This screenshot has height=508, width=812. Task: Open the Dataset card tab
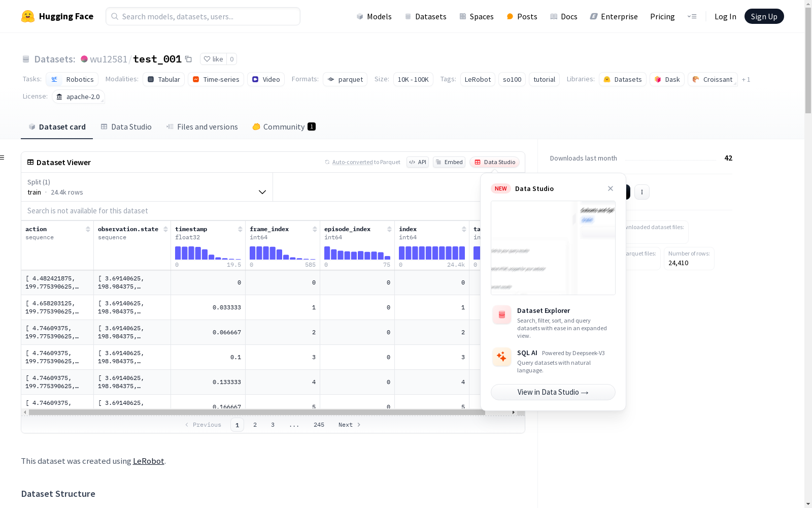pos(57,127)
